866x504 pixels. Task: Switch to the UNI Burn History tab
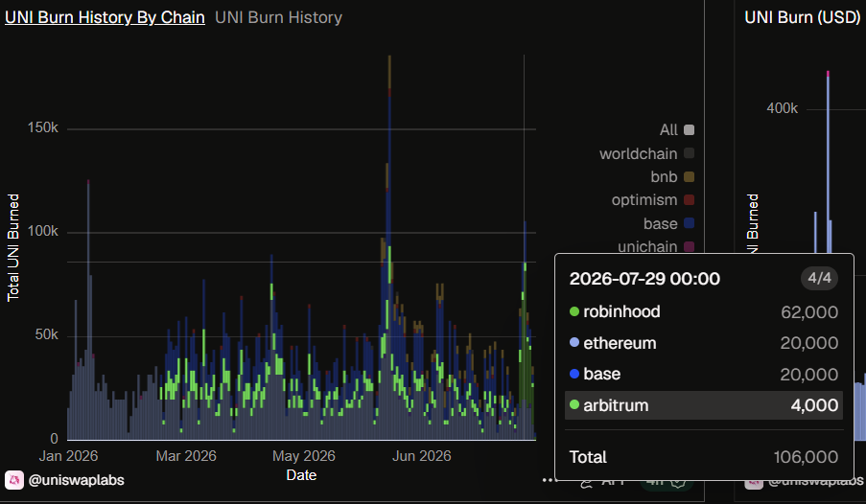click(278, 17)
